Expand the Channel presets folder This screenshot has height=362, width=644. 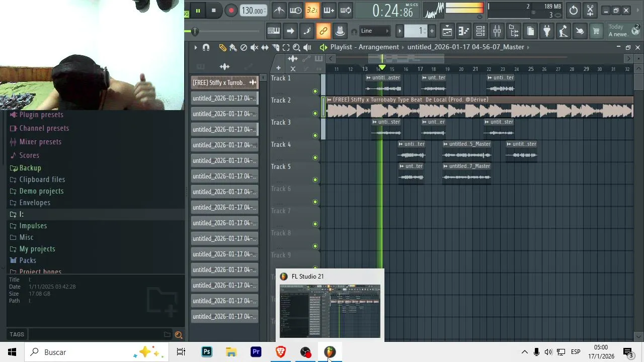pyautogui.click(x=44, y=128)
